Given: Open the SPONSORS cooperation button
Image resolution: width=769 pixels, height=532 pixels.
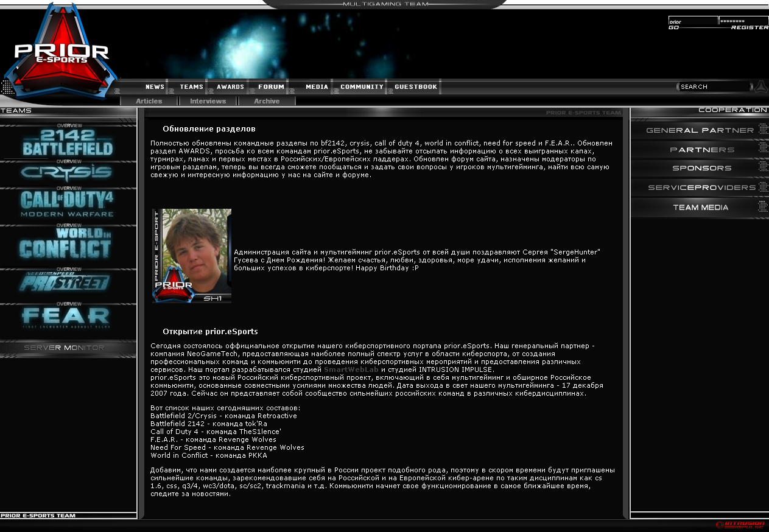Looking at the screenshot, I should coord(700,168).
